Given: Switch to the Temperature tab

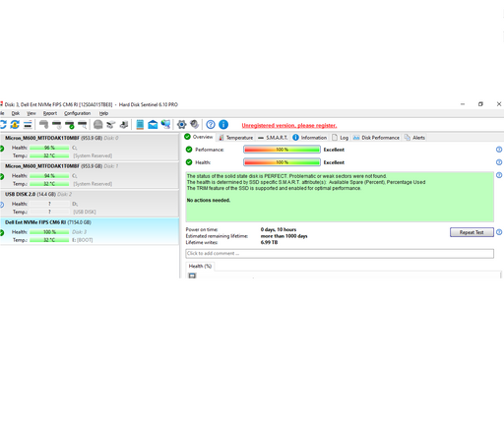Looking at the screenshot, I should [236, 138].
